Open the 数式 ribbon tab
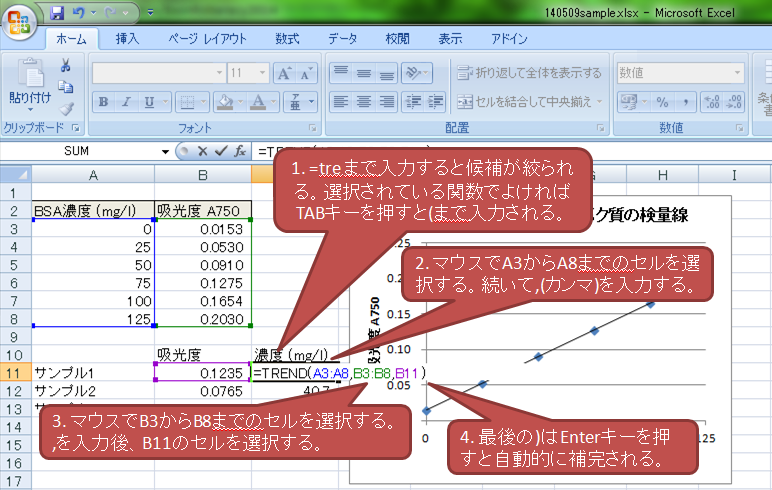Screen dimensions: 772x490 coord(287,39)
